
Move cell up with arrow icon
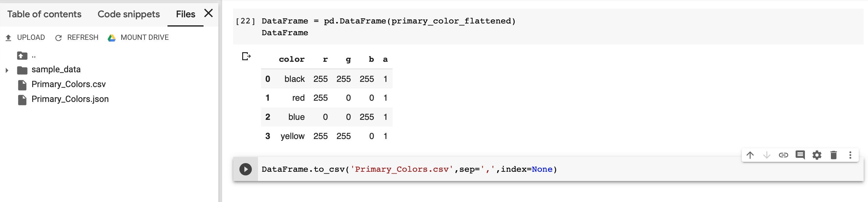tap(750, 155)
